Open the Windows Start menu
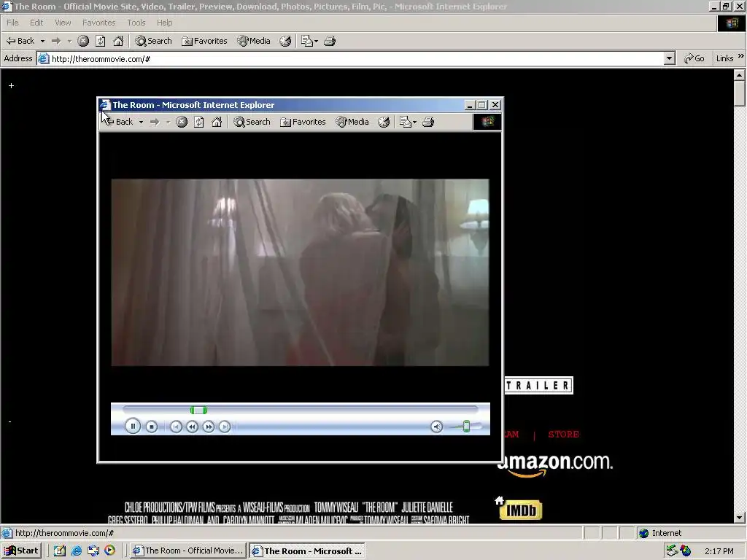The height and width of the screenshot is (560, 747). 21,551
